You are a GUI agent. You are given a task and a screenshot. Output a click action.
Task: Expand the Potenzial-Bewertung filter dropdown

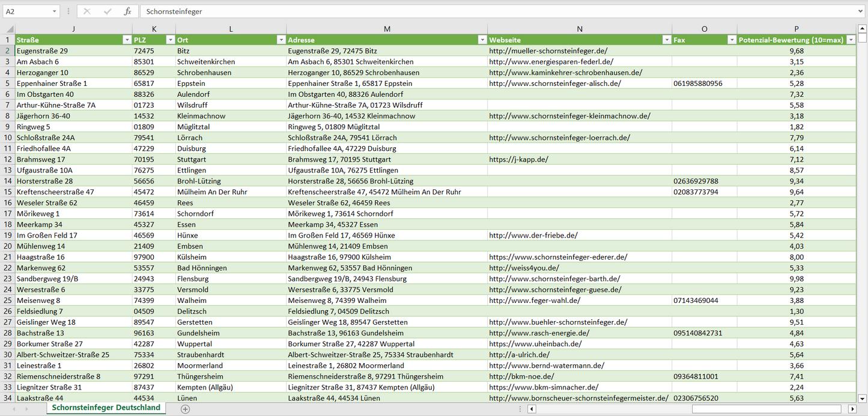tap(851, 40)
